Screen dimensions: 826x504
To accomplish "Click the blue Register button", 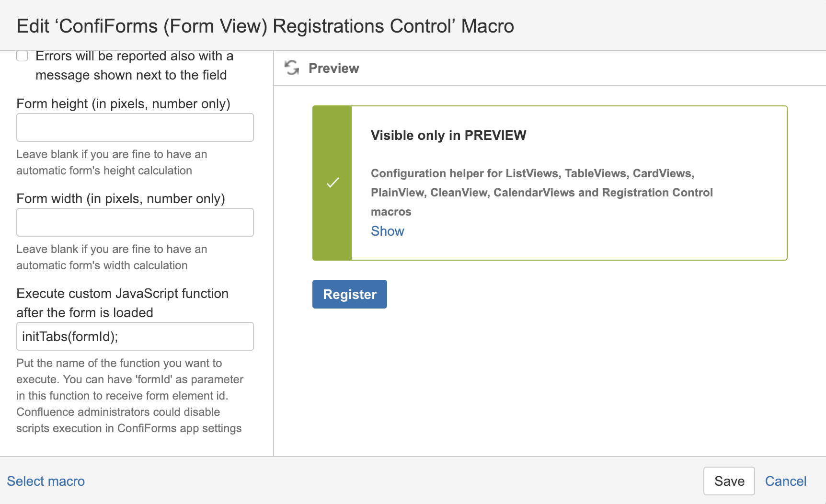I will click(x=350, y=294).
